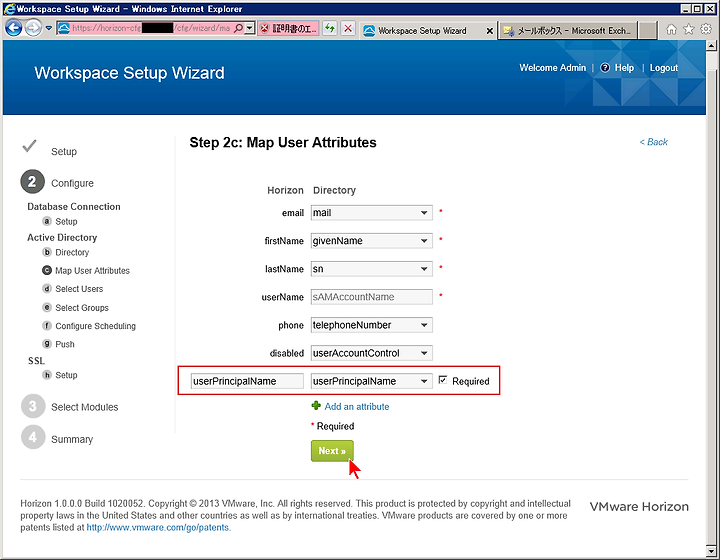Expand the address bar history dropdown
Screen dimensions: 720x560
249,28
